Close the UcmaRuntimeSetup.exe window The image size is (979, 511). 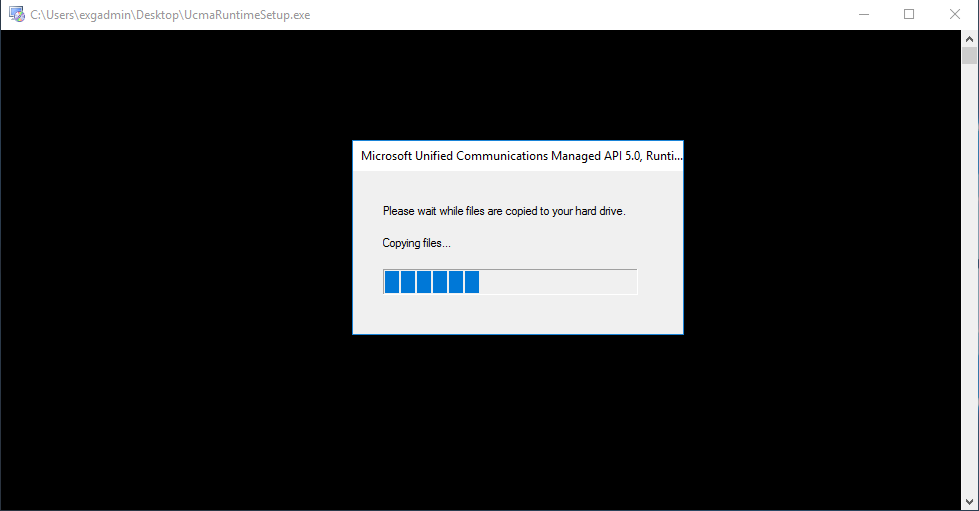[955, 14]
